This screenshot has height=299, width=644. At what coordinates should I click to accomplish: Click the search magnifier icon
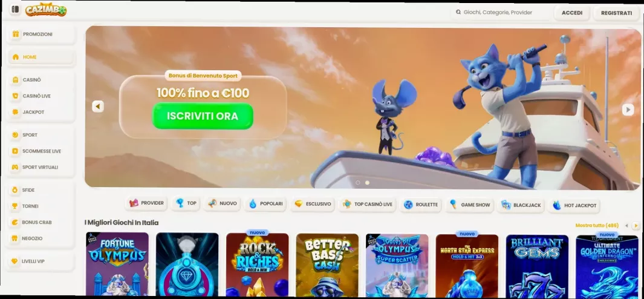(x=458, y=12)
